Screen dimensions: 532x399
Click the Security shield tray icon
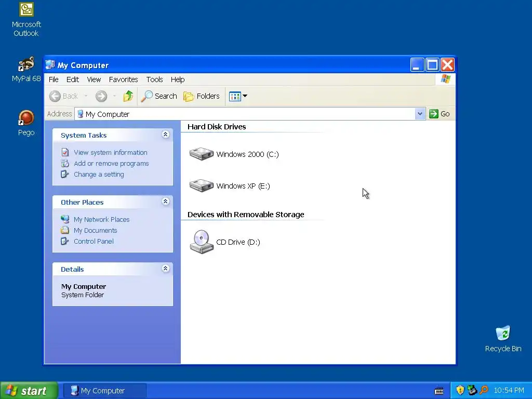tap(460, 390)
